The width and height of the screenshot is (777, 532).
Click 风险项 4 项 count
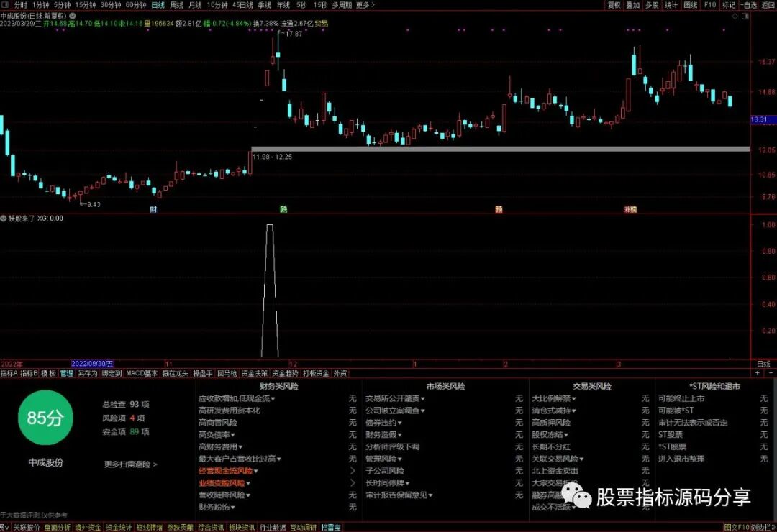pos(124,418)
